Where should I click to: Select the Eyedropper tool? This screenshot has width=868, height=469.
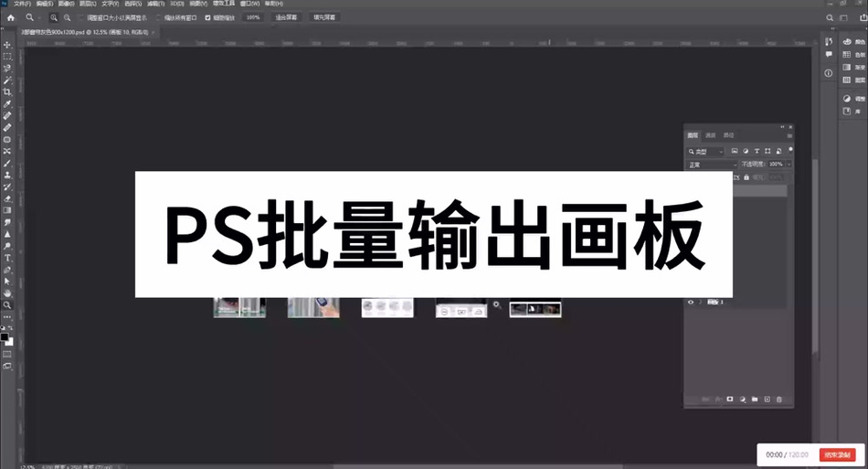click(7, 104)
